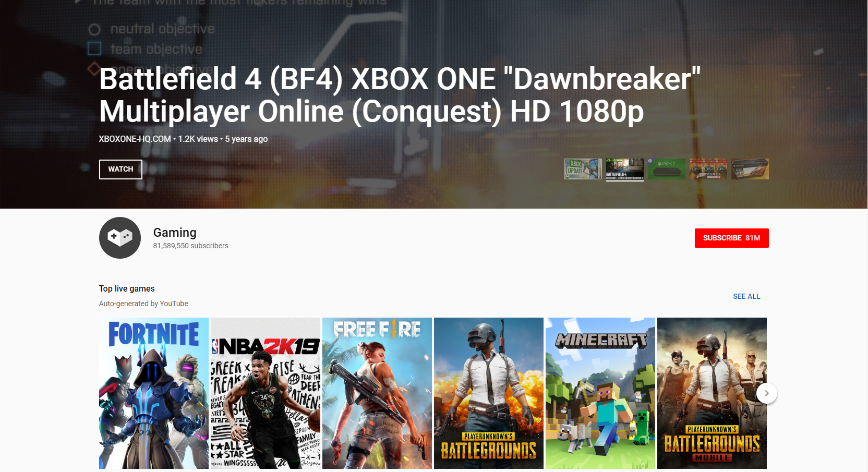Select the Xbox Update video thumbnail
Image resolution: width=868 pixels, height=472 pixels.
tap(583, 169)
